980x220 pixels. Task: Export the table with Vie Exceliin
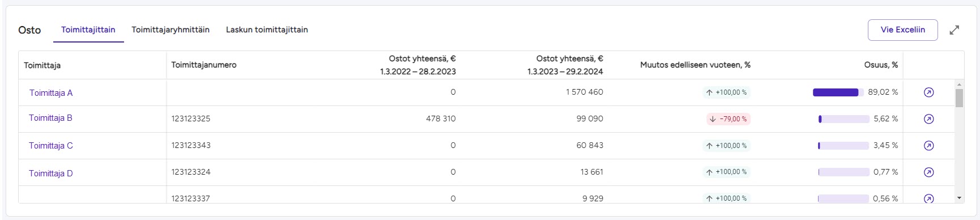click(903, 30)
